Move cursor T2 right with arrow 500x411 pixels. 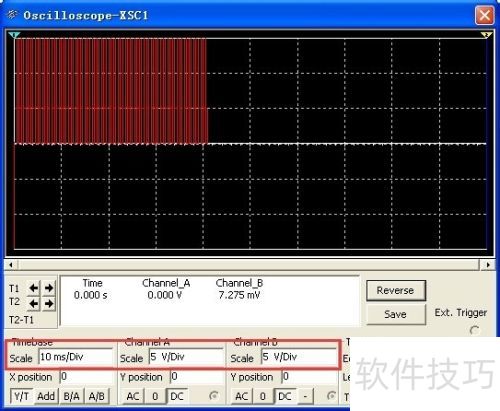coord(49,303)
